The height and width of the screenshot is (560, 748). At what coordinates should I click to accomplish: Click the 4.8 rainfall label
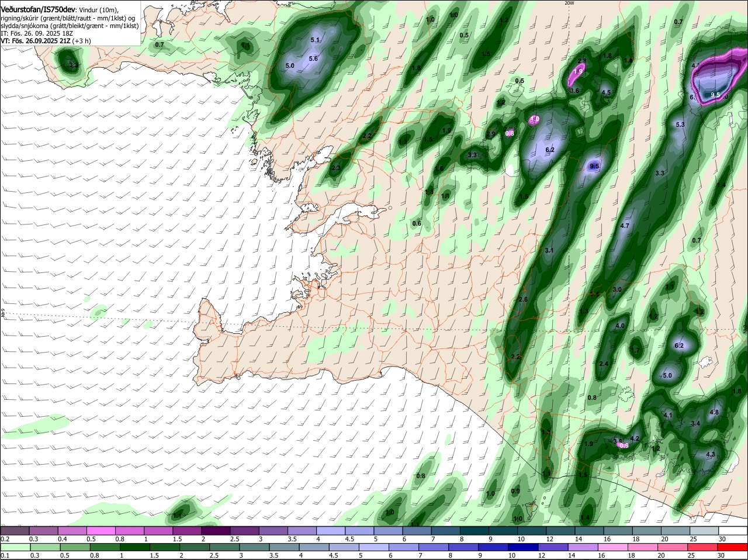(x=714, y=412)
